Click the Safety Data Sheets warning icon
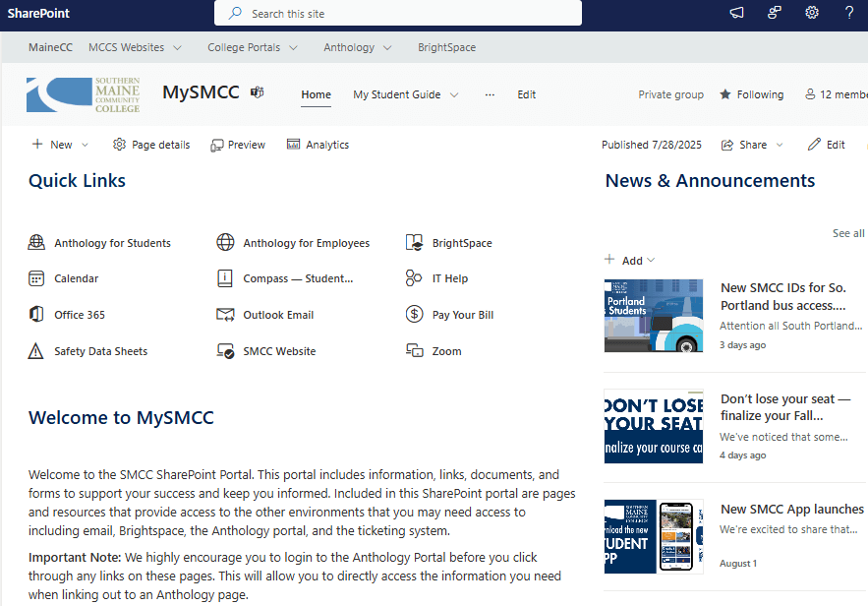The height and width of the screenshot is (606, 868). (36, 351)
